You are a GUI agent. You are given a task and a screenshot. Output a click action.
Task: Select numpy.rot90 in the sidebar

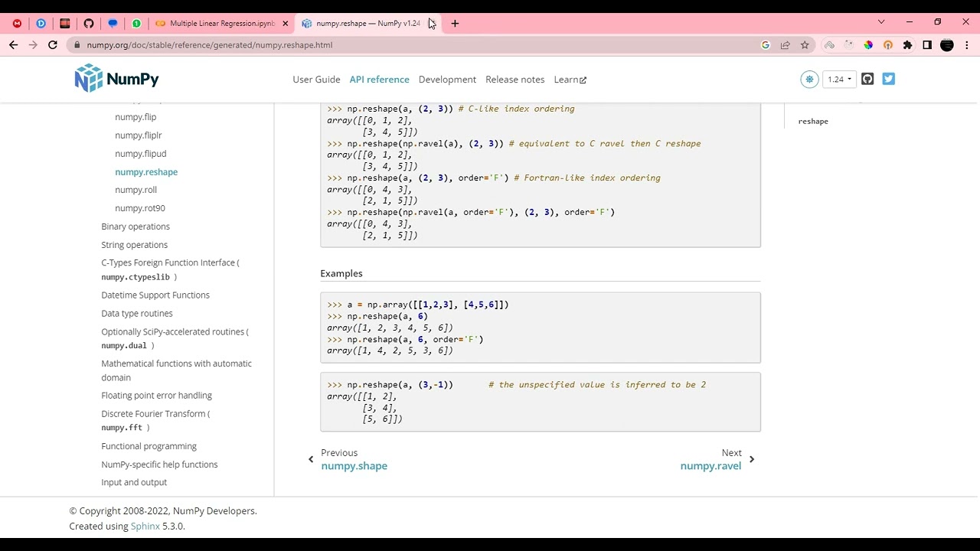click(140, 208)
